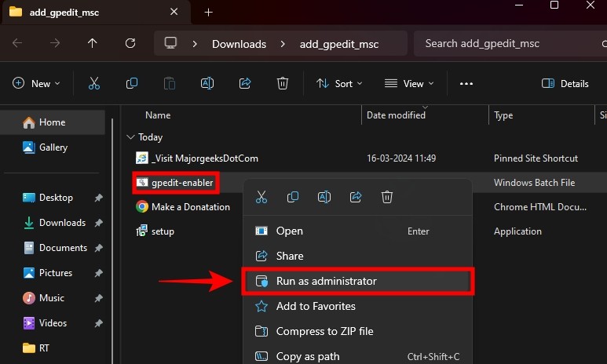Choose Add to Favorites
Screen dimensions: 607x364
click(x=357, y=307)
